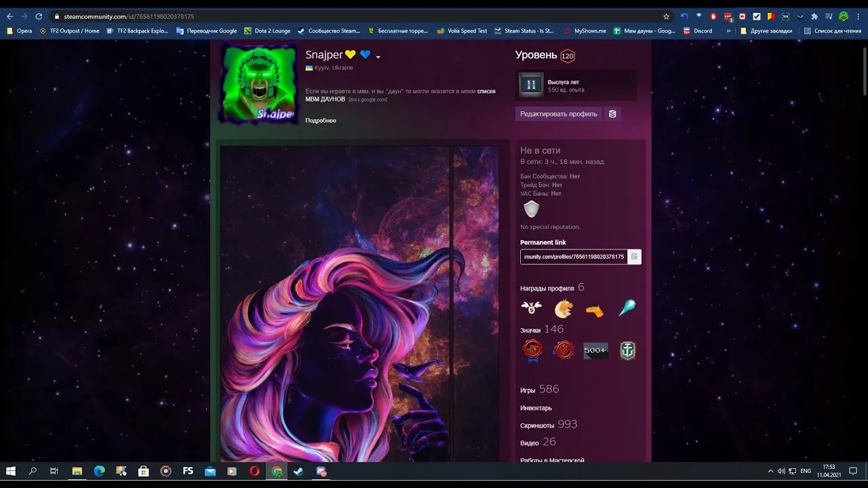
Task: Open the volume control in system tray
Action: 781,471
